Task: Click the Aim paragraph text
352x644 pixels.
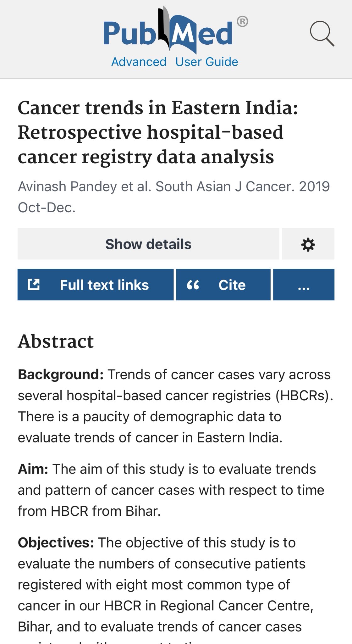Action: coord(171,490)
